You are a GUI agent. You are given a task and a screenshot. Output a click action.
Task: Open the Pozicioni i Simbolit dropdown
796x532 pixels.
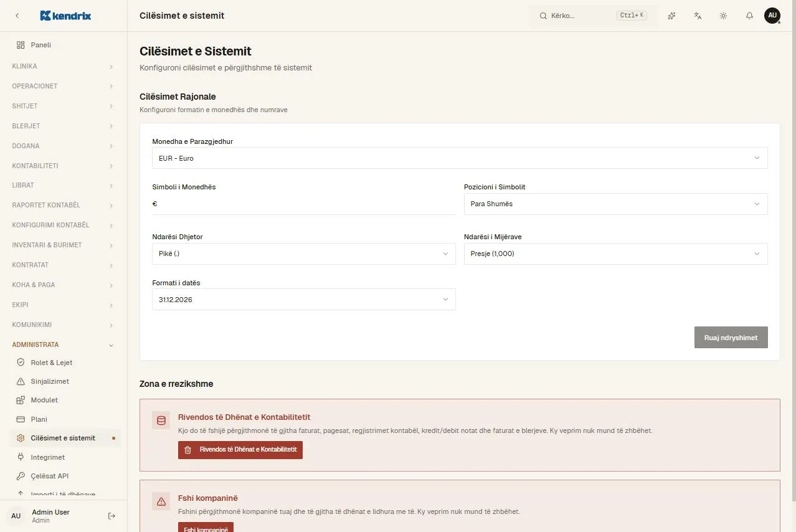(615, 204)
